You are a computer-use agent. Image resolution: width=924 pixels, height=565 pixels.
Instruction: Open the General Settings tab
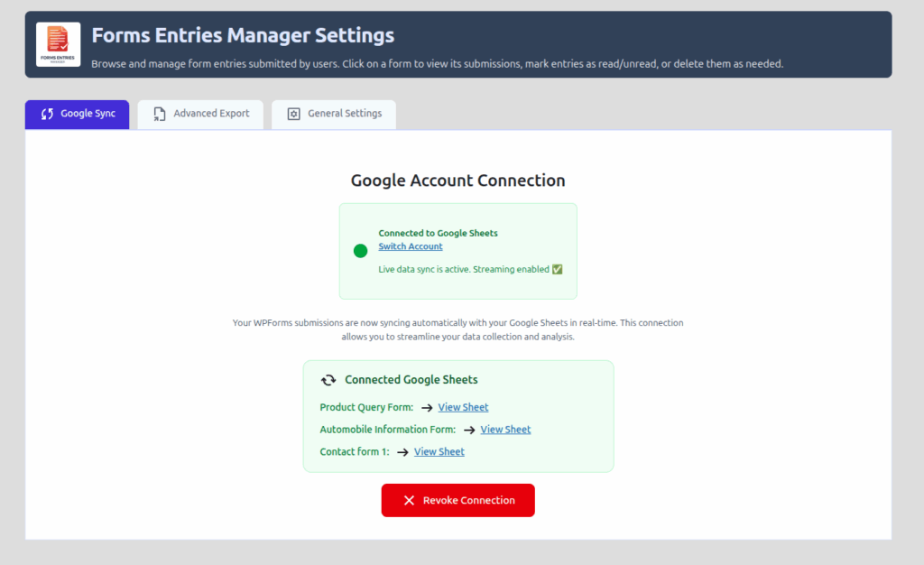click(x=334, y=114)
